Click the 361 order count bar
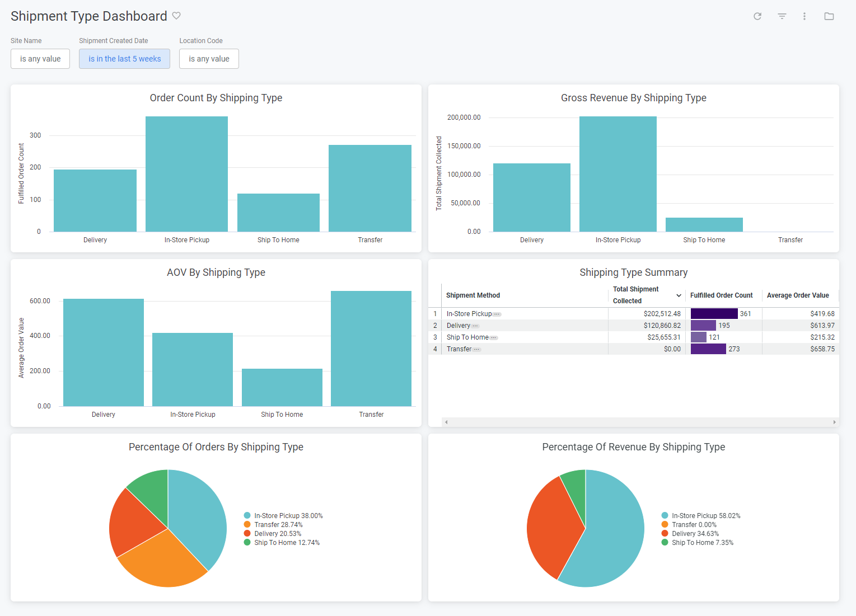Viewport: 856px width, 616px height. [714, 314]
